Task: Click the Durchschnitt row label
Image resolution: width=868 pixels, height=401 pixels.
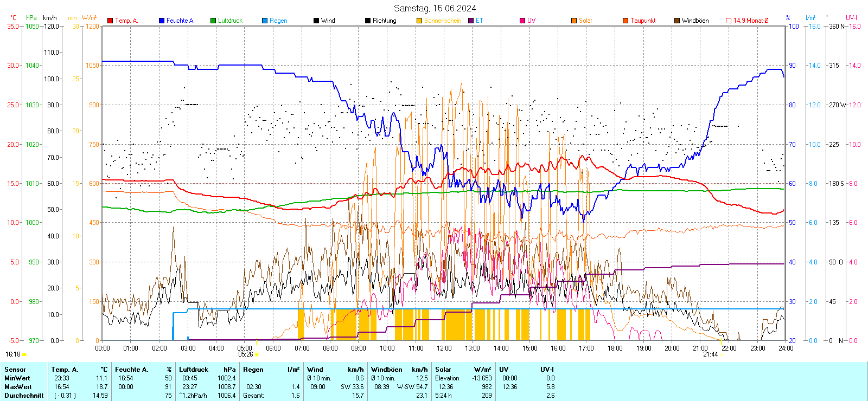Action: point(24,396)
